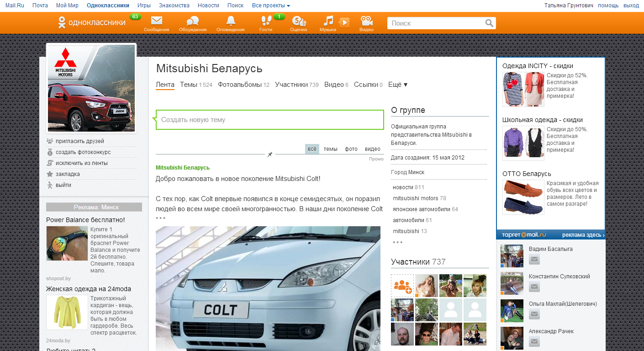The width and height of the screenshot is (644, 351).
Task: Click the leave group walking icon
Action: (50, 185)
